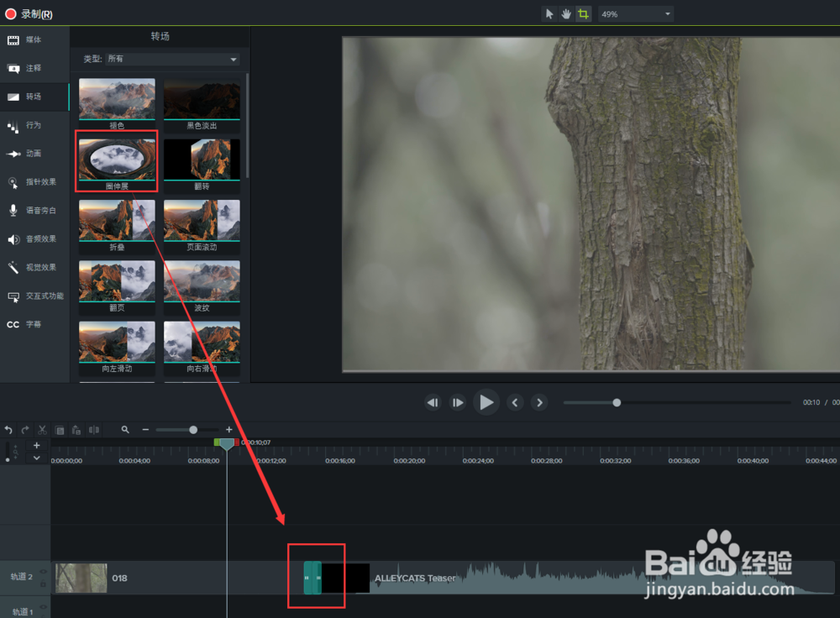
Task: Click the track height vertical slider
Action: point(7,452)
